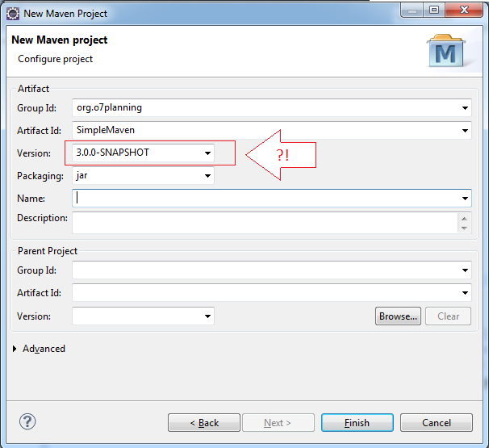This screenshot has width=489, height=448.
Task: Click the Eclipse icon in title bar
Action: [13, 14]
